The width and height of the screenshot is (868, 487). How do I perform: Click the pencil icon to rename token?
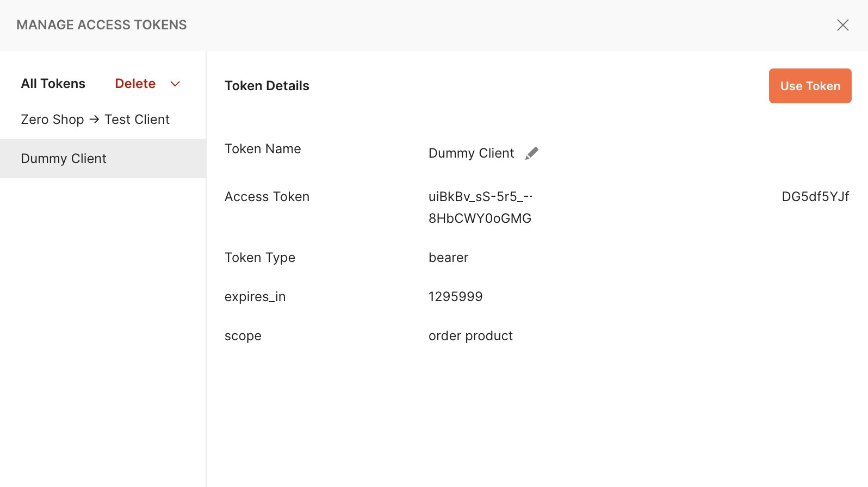click(x=532, y=153)
